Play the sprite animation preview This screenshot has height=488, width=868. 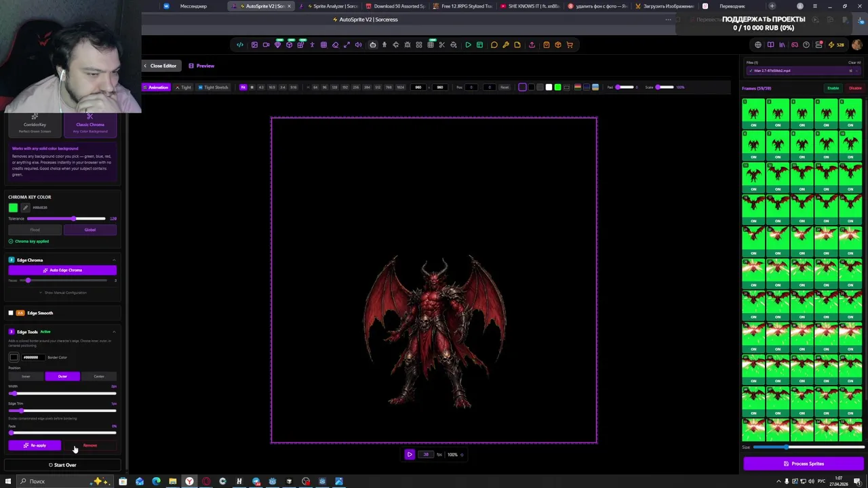point(410,454)
